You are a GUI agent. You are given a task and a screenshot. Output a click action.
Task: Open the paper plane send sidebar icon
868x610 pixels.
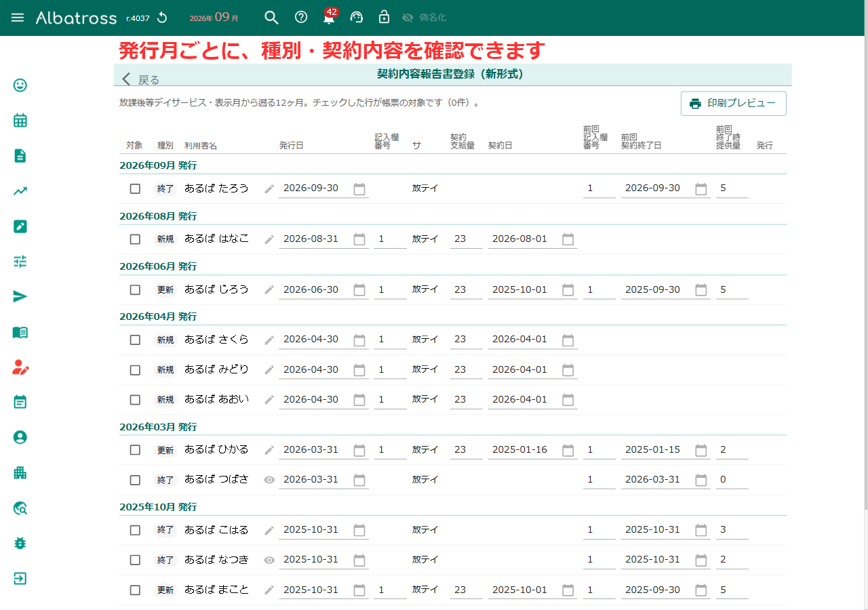point(20,297)
